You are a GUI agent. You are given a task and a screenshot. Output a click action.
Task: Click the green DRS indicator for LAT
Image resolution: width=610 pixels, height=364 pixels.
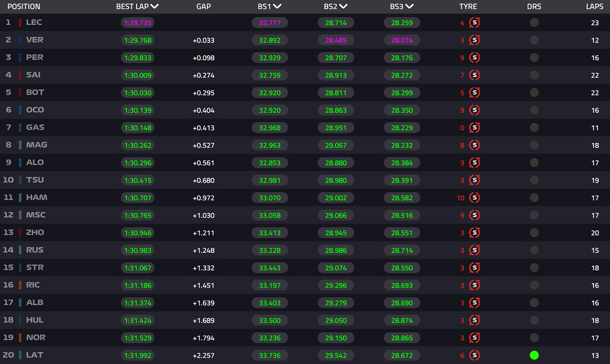[534, 355]
